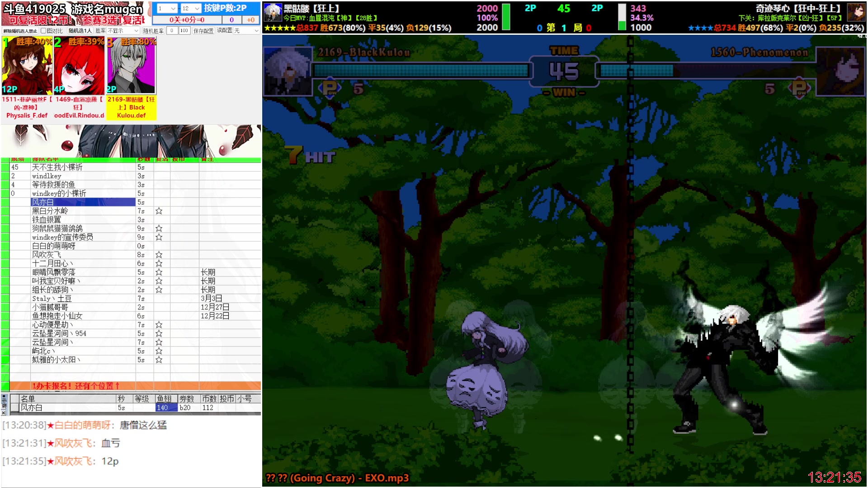The image size is (868, 488).
Task: Select the 天不生我小楪祈 queue row
Action: pos(83,167)
